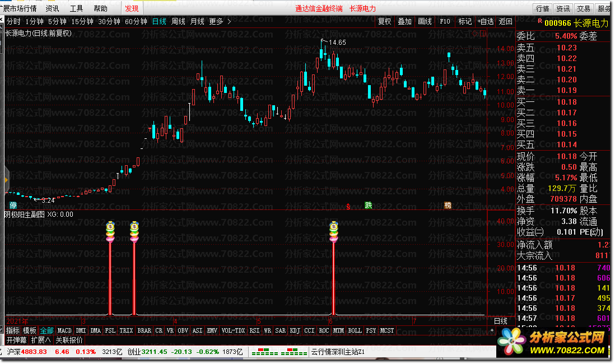
Task: Click the 停 marker icon on chart
Action: coord(13,205)
